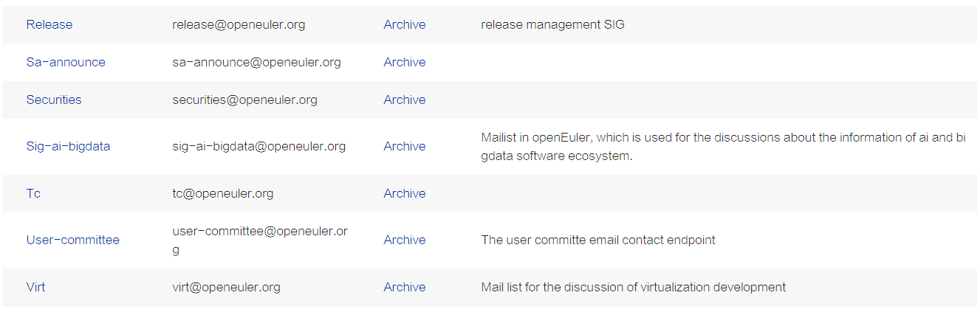View the Archive for the User-committee list
Viewport: 980px width, 312px height.
click(x=404, y=240)
